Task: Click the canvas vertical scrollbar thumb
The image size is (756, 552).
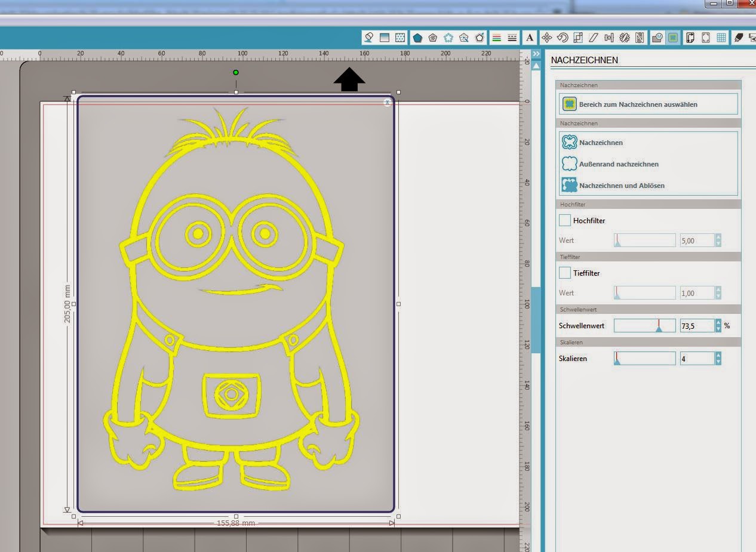Action: [536, 320]
